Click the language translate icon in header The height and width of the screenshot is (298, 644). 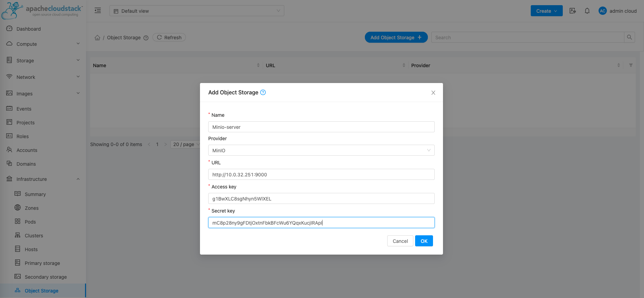[573, 11]
